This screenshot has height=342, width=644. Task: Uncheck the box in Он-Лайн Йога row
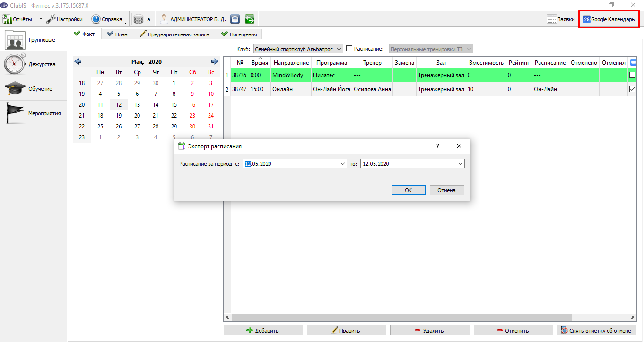[x=632, y=89]
